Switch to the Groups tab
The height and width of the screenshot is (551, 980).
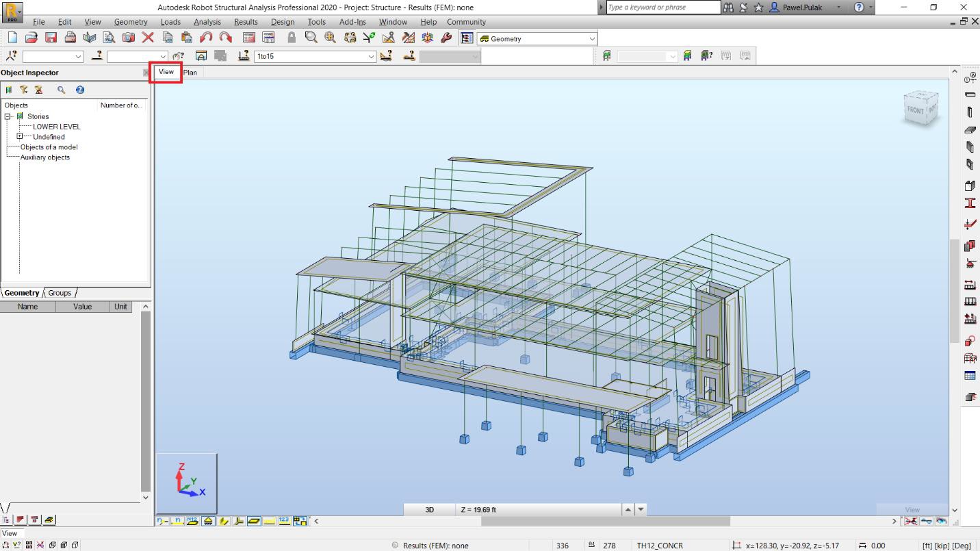click(x=60, y=293)
